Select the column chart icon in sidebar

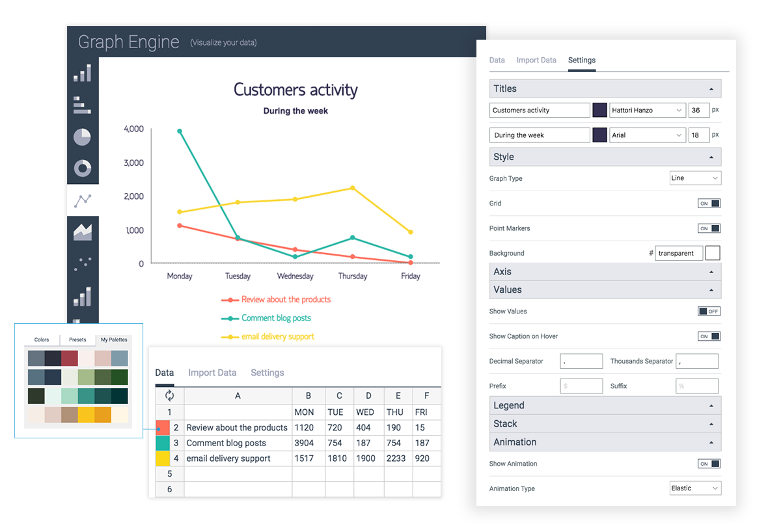(83, 73)
